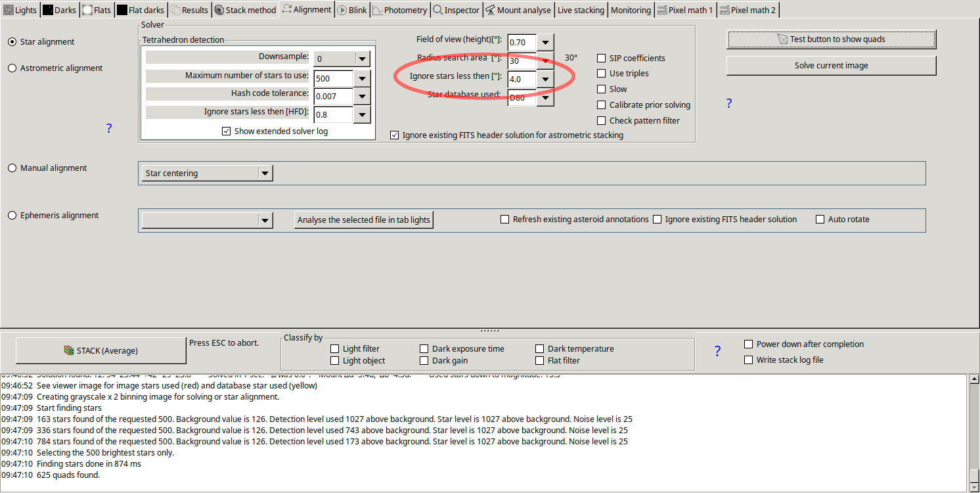Expand Hash code tolerance dropdown
The height and width of the screenshot is (493, 980).
pyautogui.click(x=363, y=96)
